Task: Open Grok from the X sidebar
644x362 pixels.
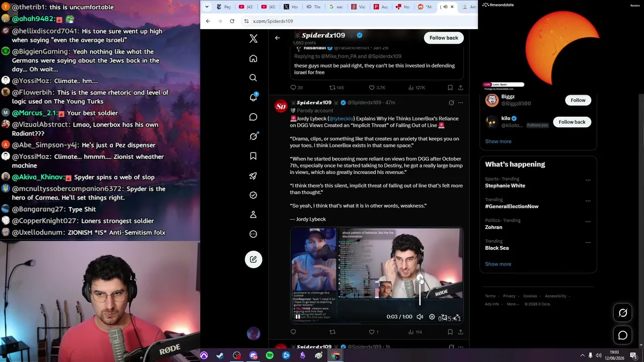Action: point(253,136)
